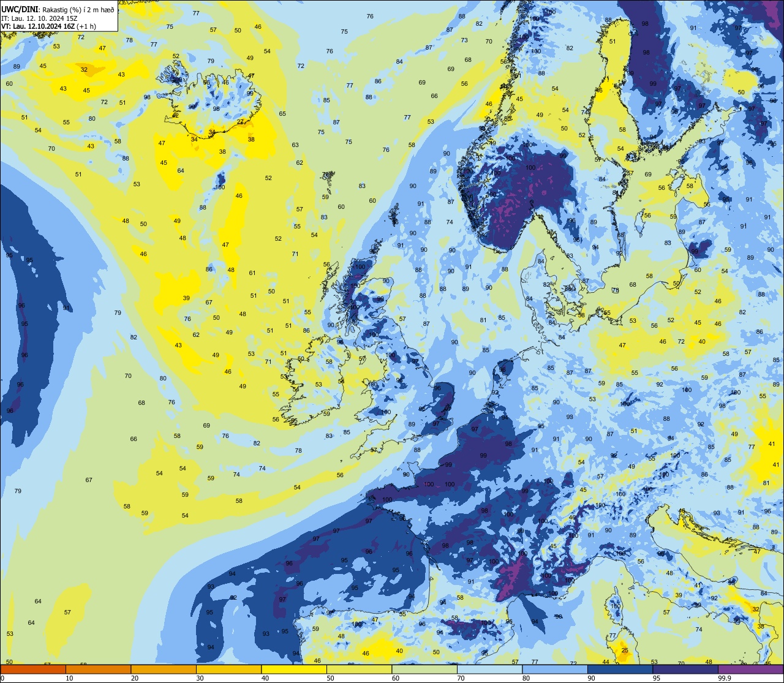Click the legend tick label "95"
This screenshot has width=784, height=683.
click(657, 677)
